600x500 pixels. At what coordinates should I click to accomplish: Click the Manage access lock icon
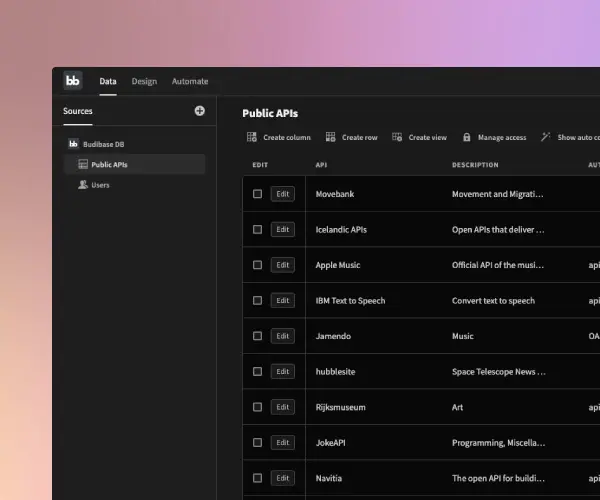coord(466,137)
